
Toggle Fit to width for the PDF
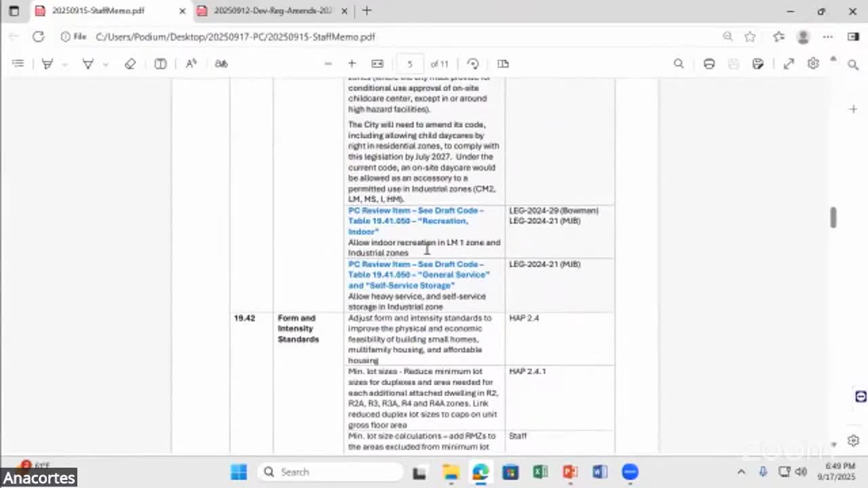pos(378,64)
